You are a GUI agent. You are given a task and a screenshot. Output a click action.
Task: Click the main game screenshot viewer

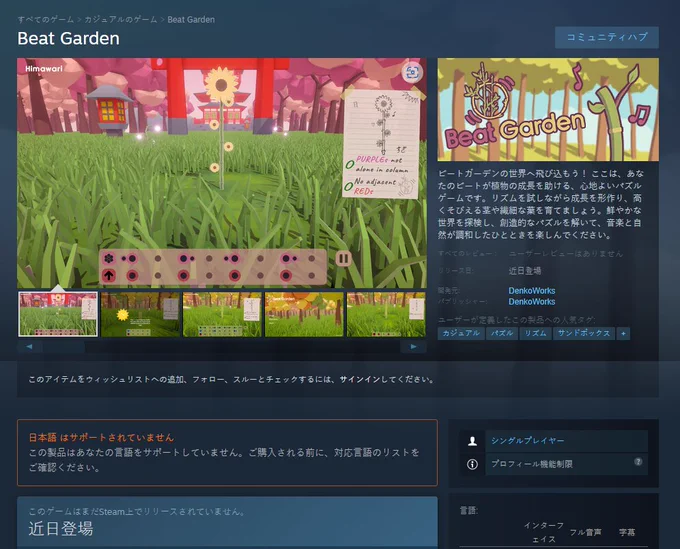tap(222, 173)
